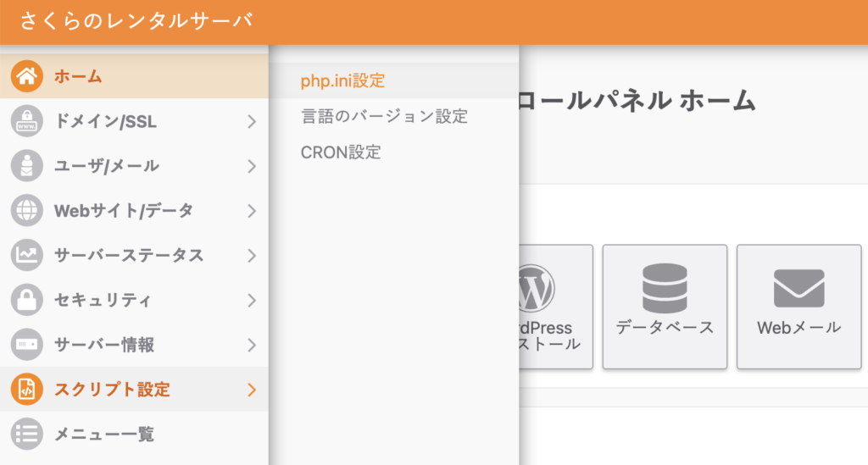
Task: Expand the セキュリティ chevron arrow
Action: coord(252,301)
